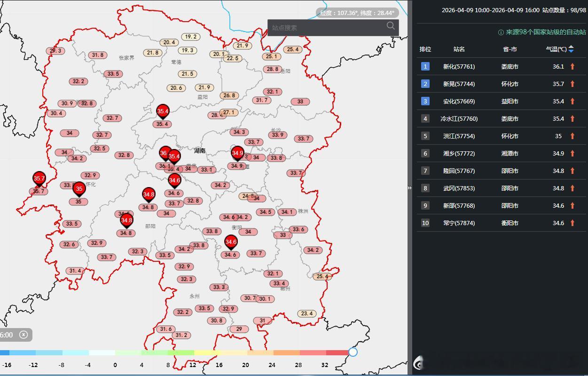Click the 气温(℃) column header text
Screen dimensions: 588x376
[x=556, y=49]
